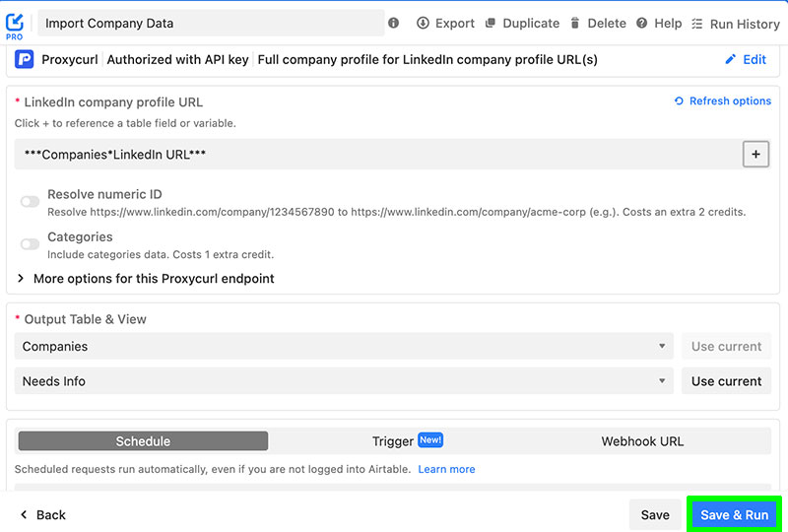The image size is (788, 532).
Task: Click Use current beside the Companies table
Action: 726,346
